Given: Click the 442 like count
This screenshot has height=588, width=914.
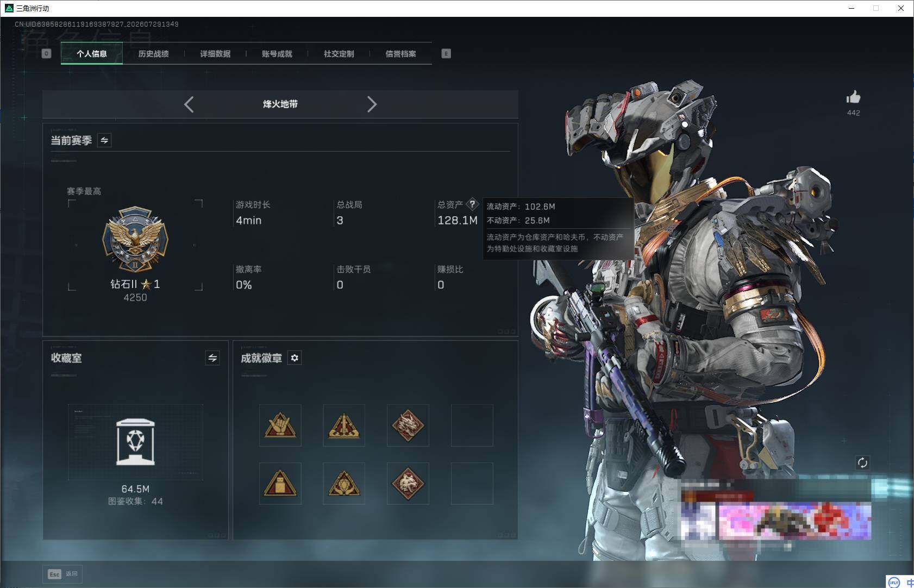Looking at the screenshot, I should [853, 112].
